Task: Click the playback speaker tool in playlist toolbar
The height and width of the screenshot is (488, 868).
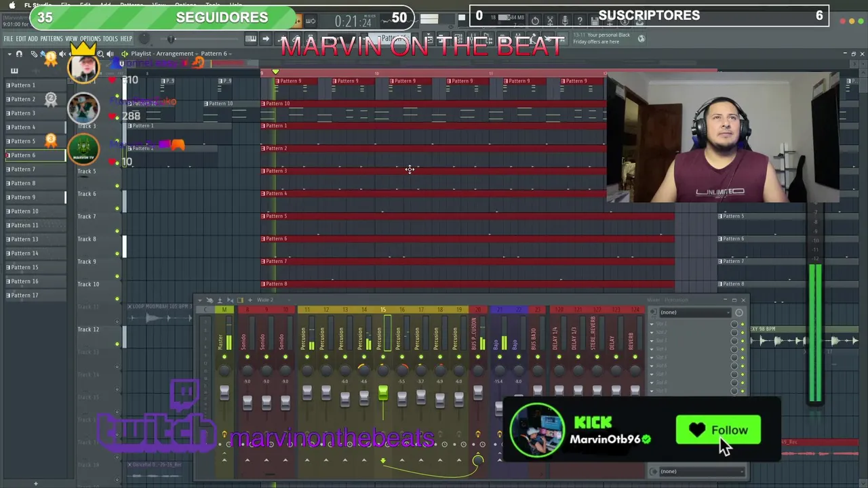Action: click(110, 54)
